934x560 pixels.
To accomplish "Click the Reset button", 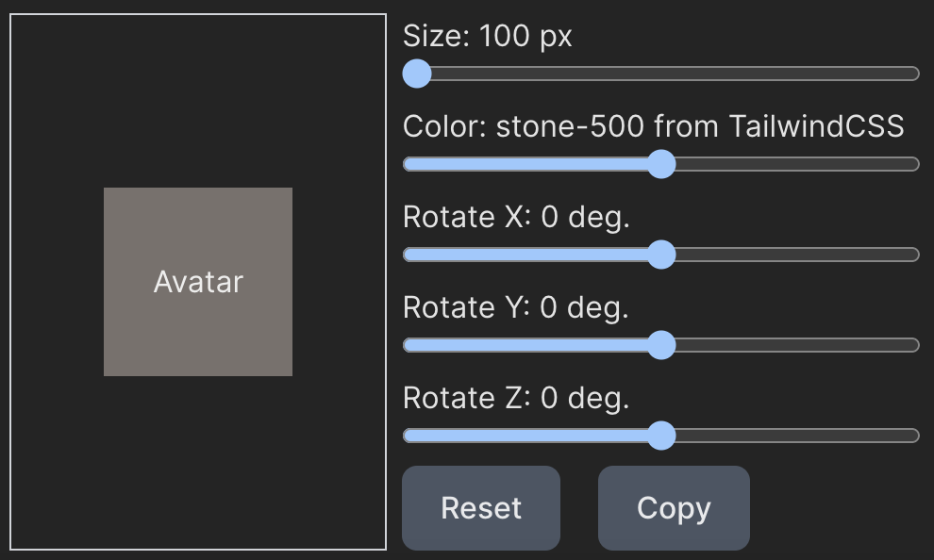I will (x=481, y=508).
